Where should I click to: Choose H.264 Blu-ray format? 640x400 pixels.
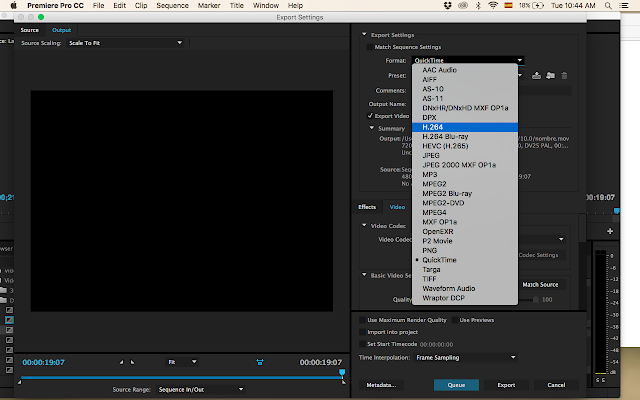pos(465,136)
